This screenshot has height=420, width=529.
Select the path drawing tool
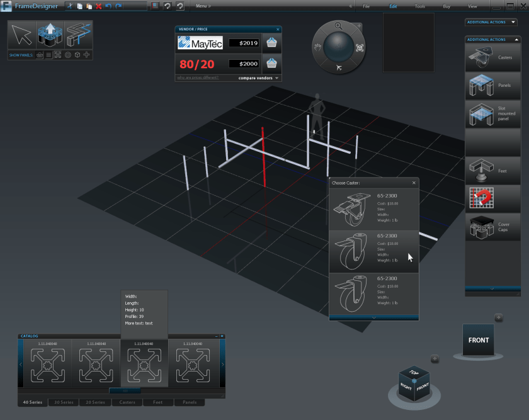pyautogui.click(x=78, y=33)
